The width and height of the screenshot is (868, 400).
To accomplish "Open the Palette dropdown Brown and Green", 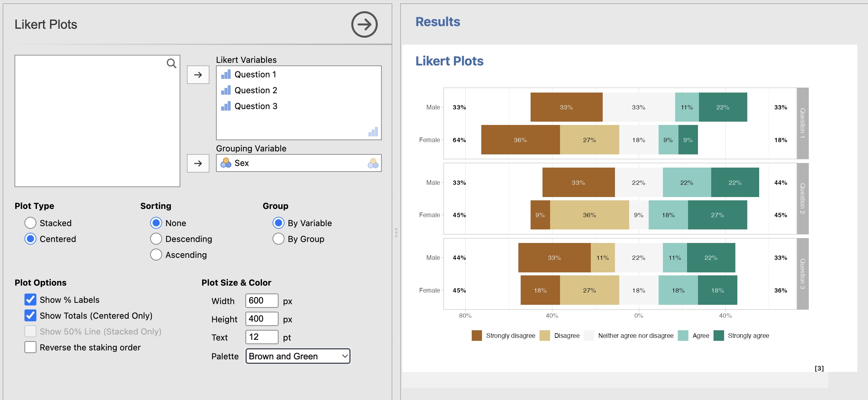I will pos(298,356).
